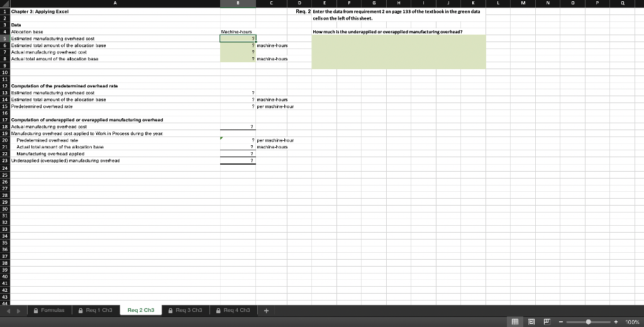Select row 10 header
Image resolution: width=644 pixels, height=327 pixels.
4,72
